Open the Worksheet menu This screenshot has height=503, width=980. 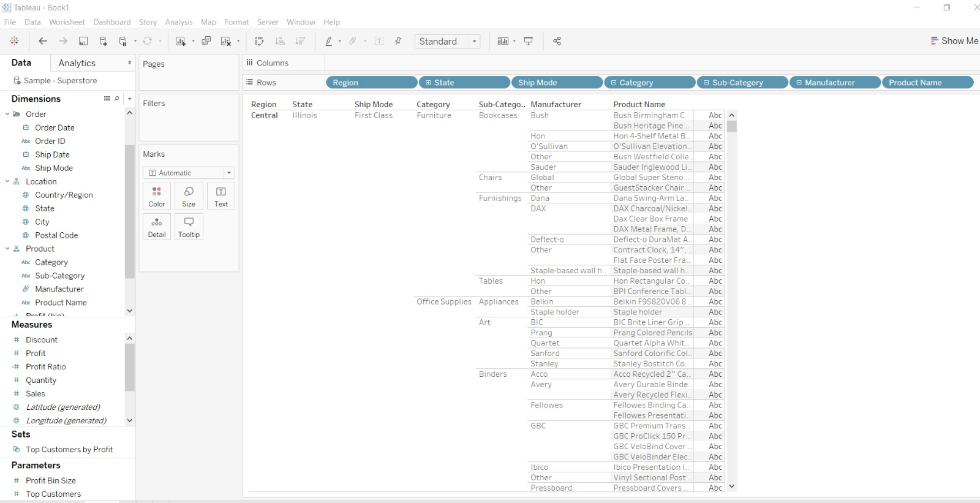(x=67, y=22)
